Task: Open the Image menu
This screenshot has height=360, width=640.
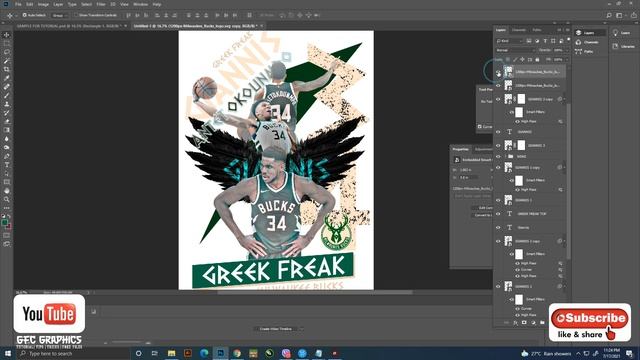Action: point(43,4)
